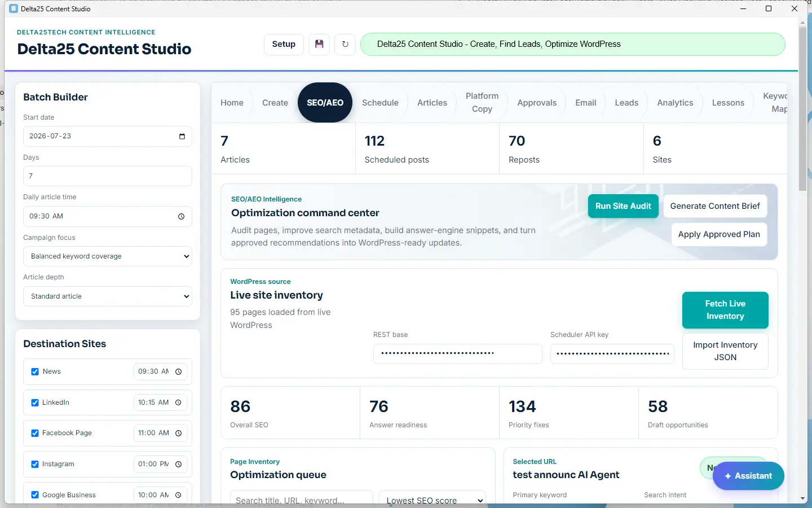
Task: Switch to the Create tab
Action: (x=275, y=103)
